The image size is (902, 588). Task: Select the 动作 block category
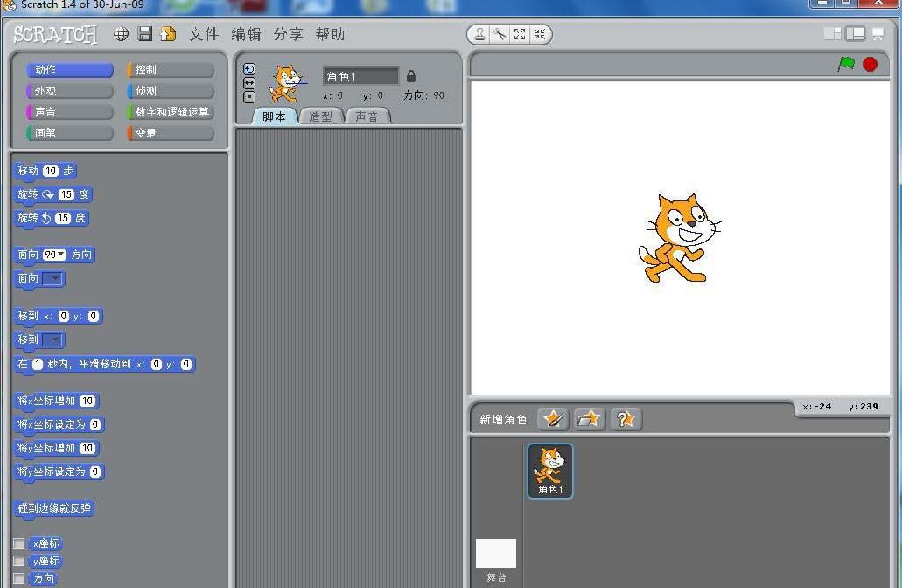tap(70, 70)
